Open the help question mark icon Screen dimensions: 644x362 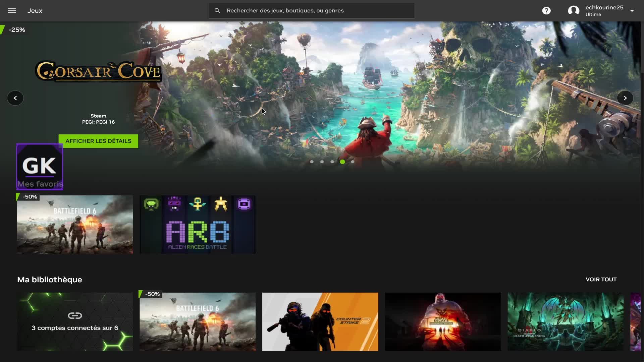(546, 11)
